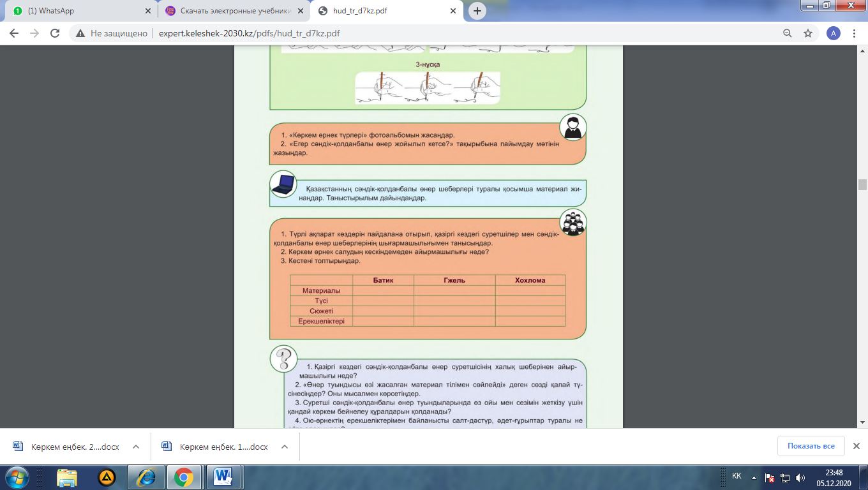
Task: Open the Chrome three-dot menu
Action: pyautogui.click(x=855, y=33)
